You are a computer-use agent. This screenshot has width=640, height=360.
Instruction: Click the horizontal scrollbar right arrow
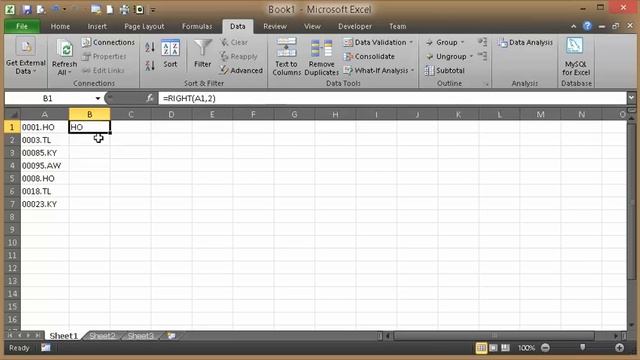click(x=616, y=336)
